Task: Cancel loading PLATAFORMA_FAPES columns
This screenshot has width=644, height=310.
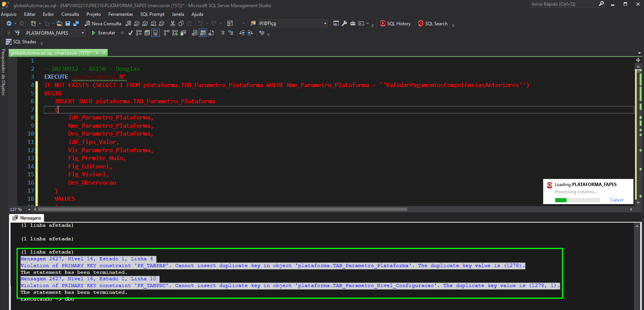Action: [617, 200]
